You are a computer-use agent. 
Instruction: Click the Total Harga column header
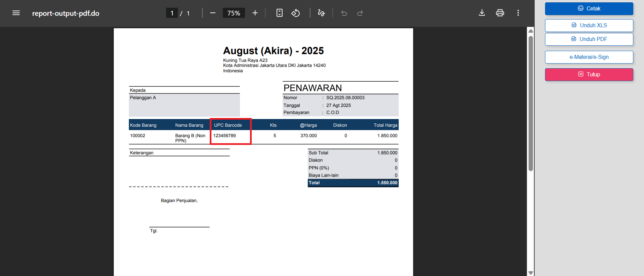(x=386, y=125)
